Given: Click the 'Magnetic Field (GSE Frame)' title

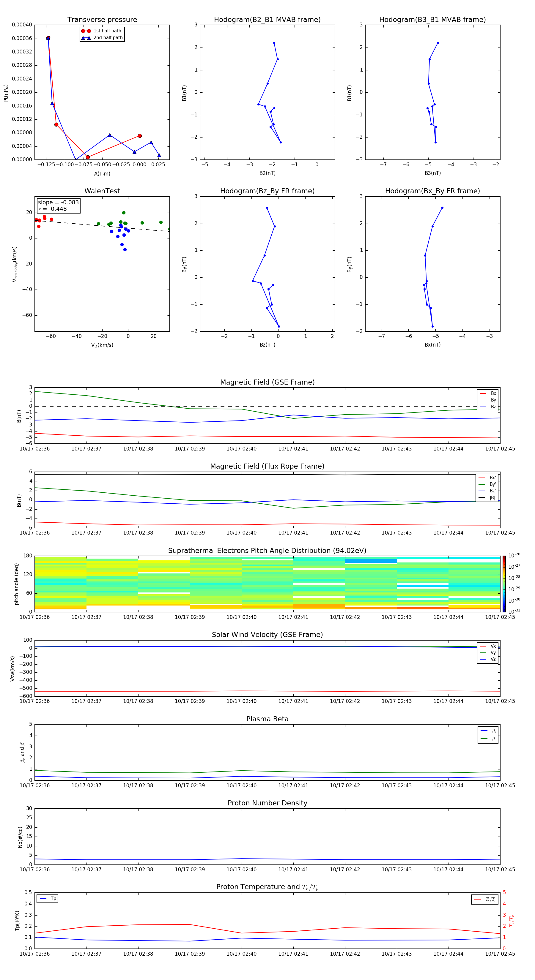Looking at the screenshot, I should coord(267,382).
